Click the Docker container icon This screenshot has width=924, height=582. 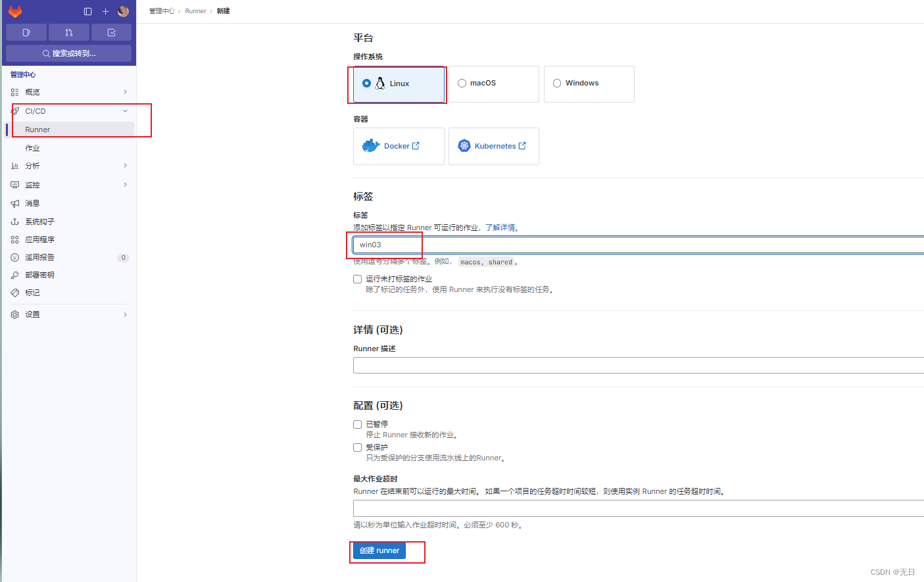click(x=372, y=145)
